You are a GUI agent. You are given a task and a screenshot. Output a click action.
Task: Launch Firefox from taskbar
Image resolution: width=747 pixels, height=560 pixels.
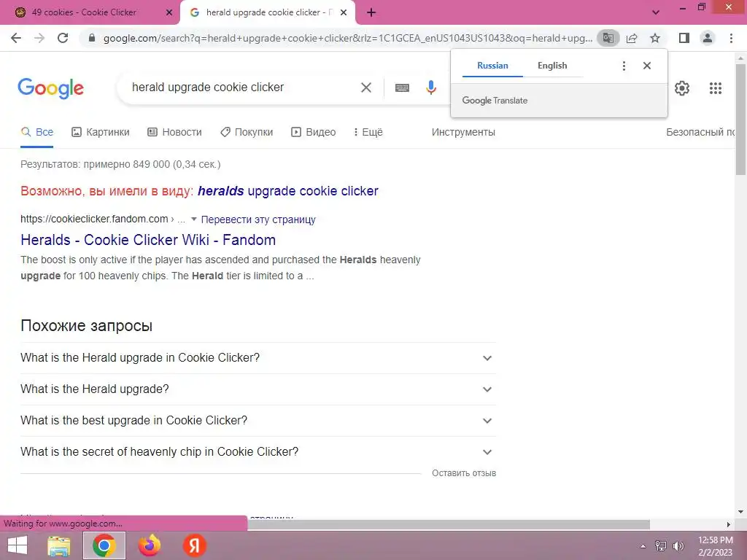coord(150,545)
